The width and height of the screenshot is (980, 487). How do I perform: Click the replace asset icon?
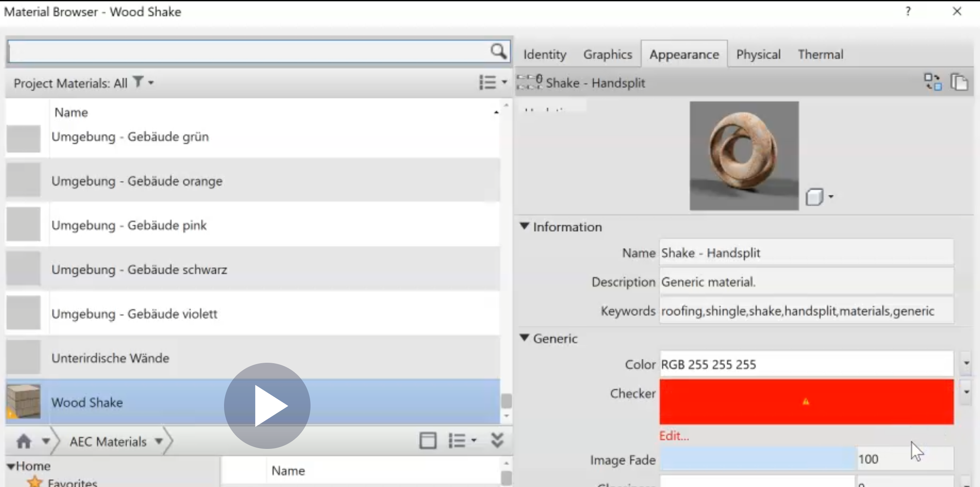pos(932,82)
